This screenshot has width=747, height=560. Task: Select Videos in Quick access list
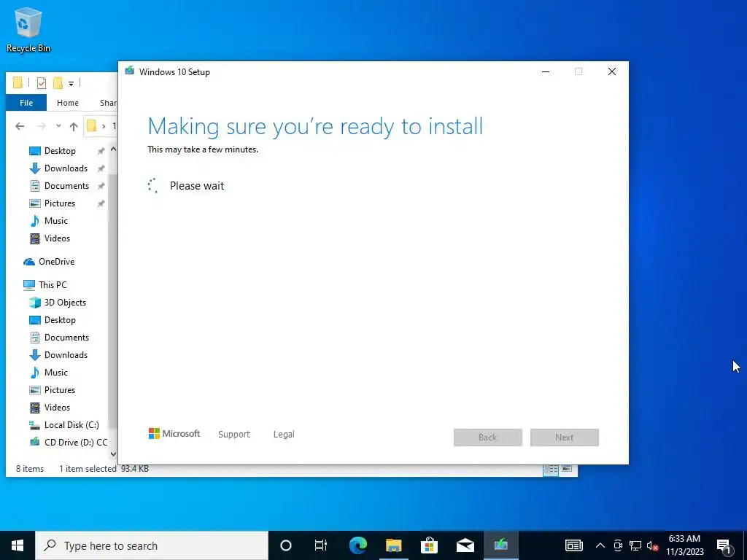click(x=57, y=238)
